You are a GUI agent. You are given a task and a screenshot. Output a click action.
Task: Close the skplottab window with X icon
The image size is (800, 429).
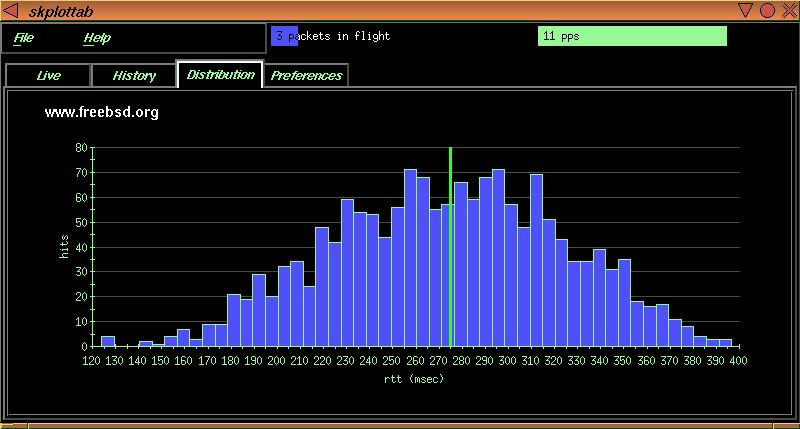[x=787, y=10]
